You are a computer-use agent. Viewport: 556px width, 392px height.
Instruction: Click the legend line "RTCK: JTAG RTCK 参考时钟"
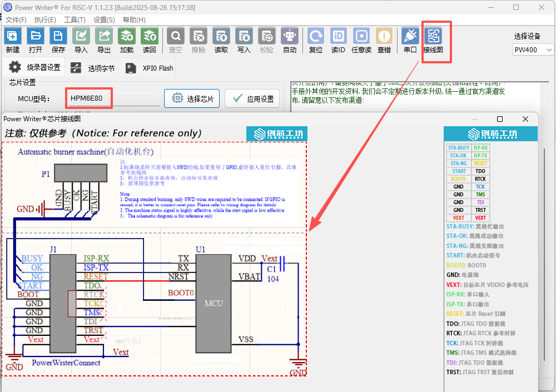(x=480, y=333)
